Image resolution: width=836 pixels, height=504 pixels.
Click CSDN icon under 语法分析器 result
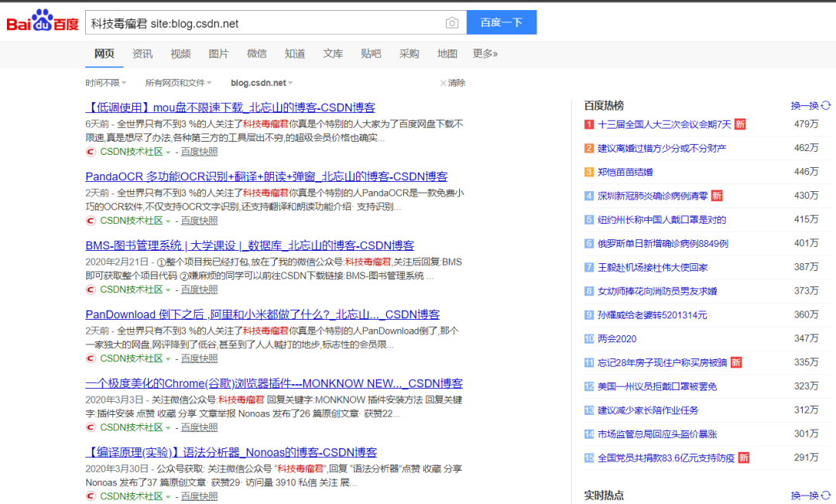click(x=91, y=496)
